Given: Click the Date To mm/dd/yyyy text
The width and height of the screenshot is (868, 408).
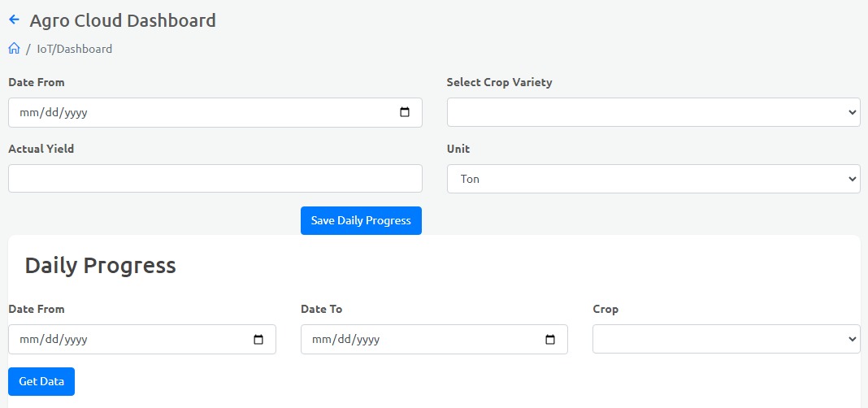Looking at the screenshot, I should coord(345,340).
